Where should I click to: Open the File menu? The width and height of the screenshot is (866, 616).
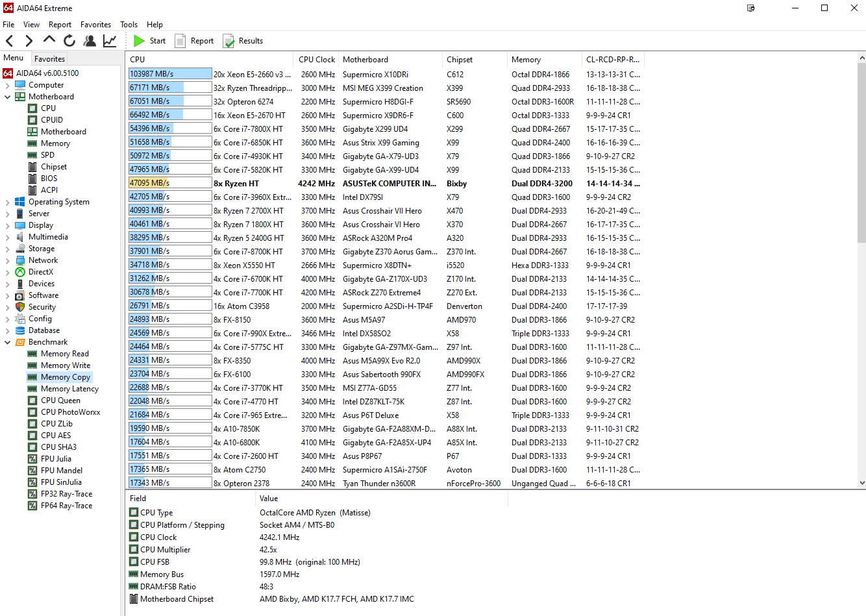[8, 25]
